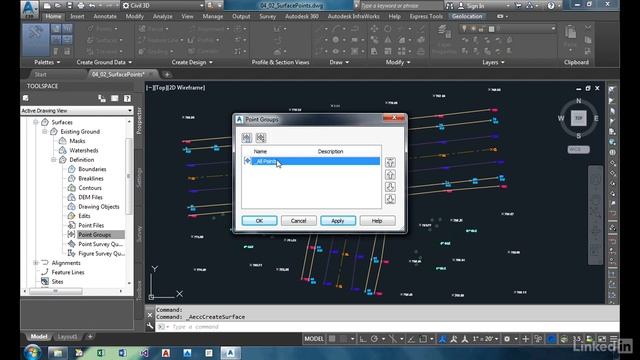
Task: Open the Analyze ribbon tab
Action: coord(162,16)
